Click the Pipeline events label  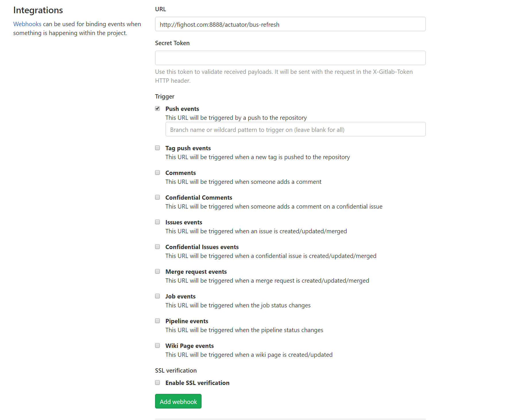(x=187, y=321)
